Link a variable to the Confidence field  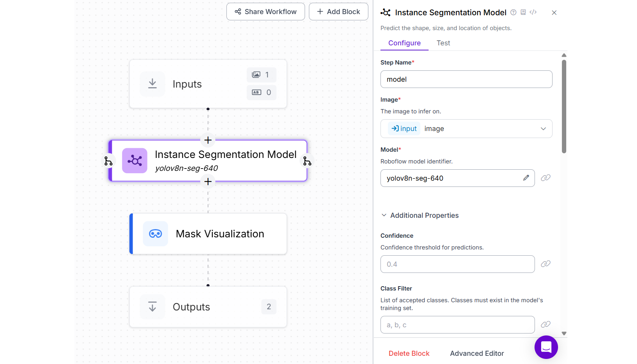tap(545, 264)
